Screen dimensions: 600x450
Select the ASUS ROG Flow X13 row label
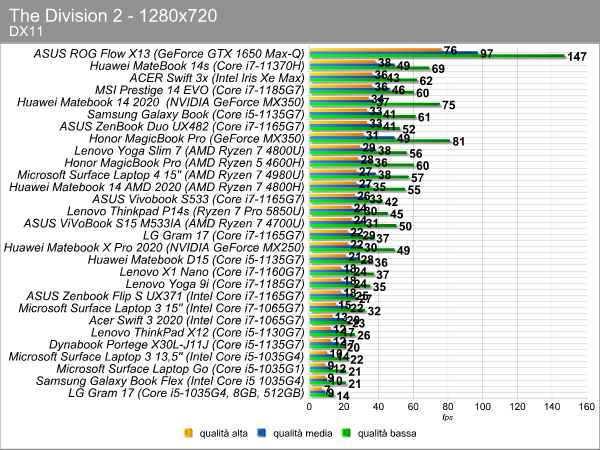[x=169, y=54]
